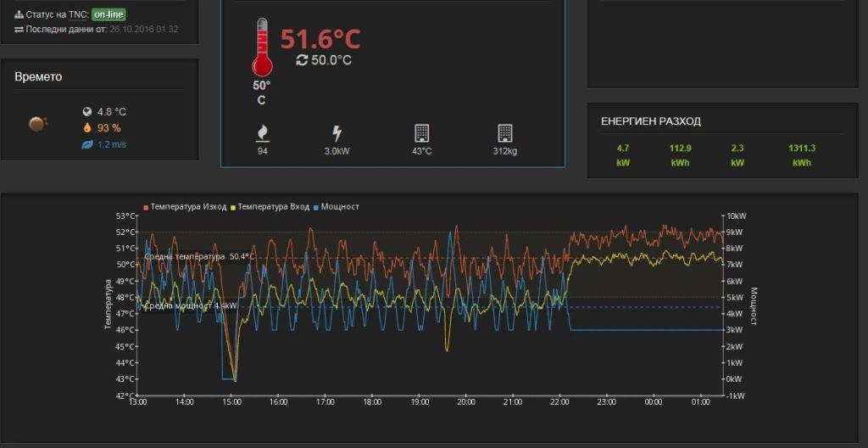The image size is (868, 448).
Task: Click the globe icon beside 4.8 °C
Action: pyautogui.click(x=86, y=112)
